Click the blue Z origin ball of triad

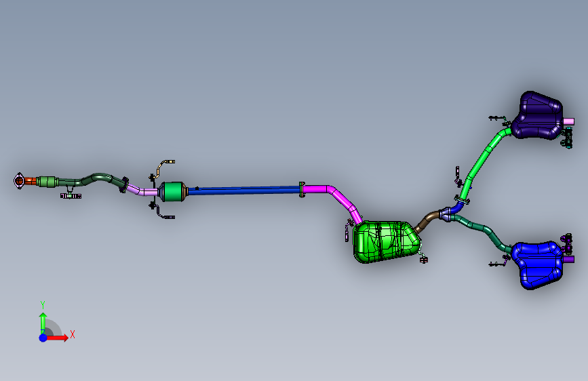(43, 338)
